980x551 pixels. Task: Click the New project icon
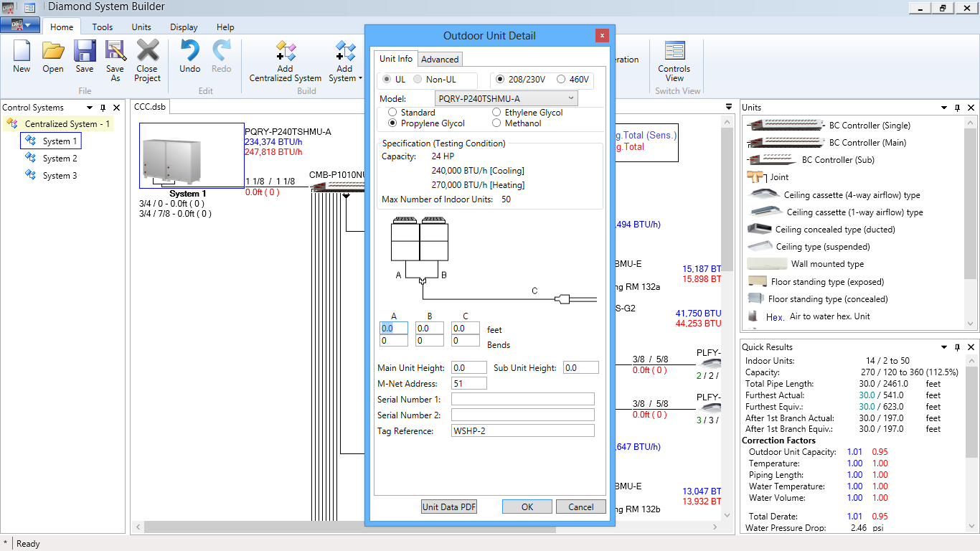point(22,57)
